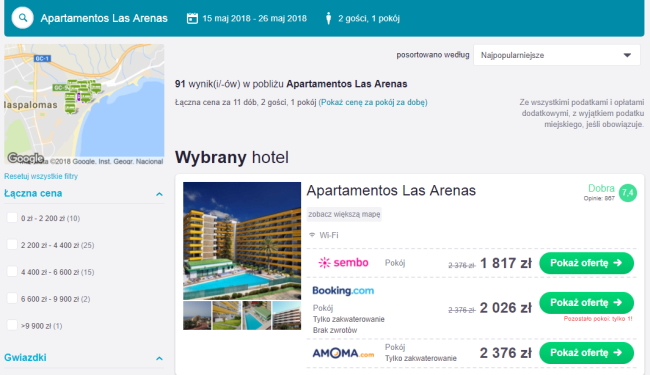The height and width of the screenshot is (375, 650).
Task: Change dates 15 maj 2018 - 26 maj 2018
Action: [x=255, y=18]
